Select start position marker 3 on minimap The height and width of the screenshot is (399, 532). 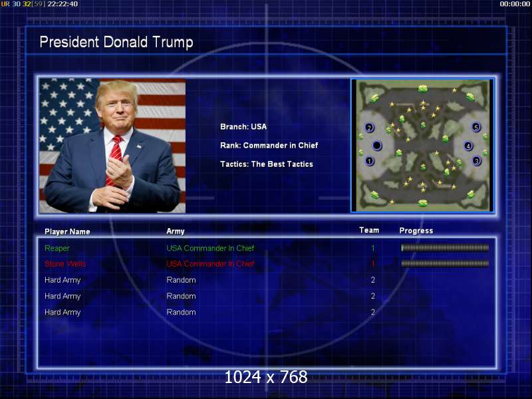[x=477, y=161]
